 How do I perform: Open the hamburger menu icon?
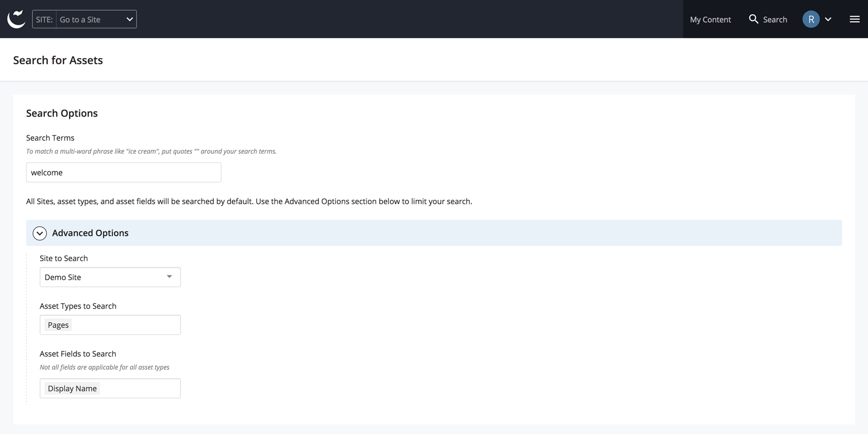point(854,20)
